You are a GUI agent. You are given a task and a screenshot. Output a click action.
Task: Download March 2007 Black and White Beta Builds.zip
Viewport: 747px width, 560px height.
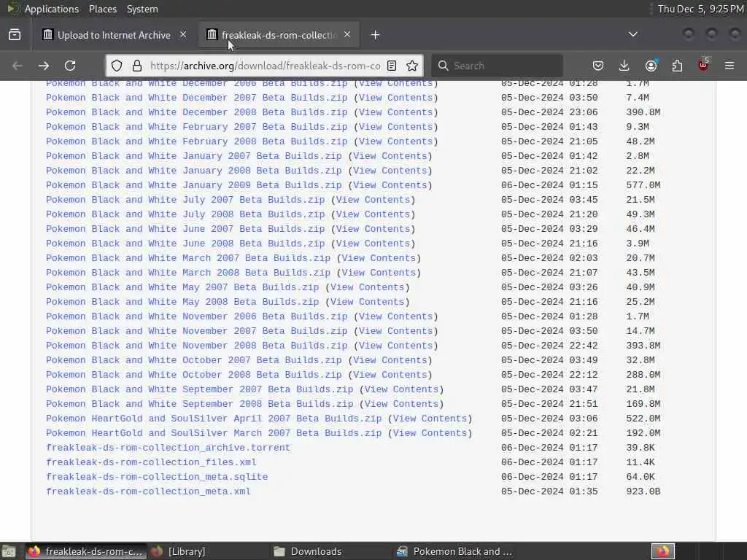click(187, 258)
